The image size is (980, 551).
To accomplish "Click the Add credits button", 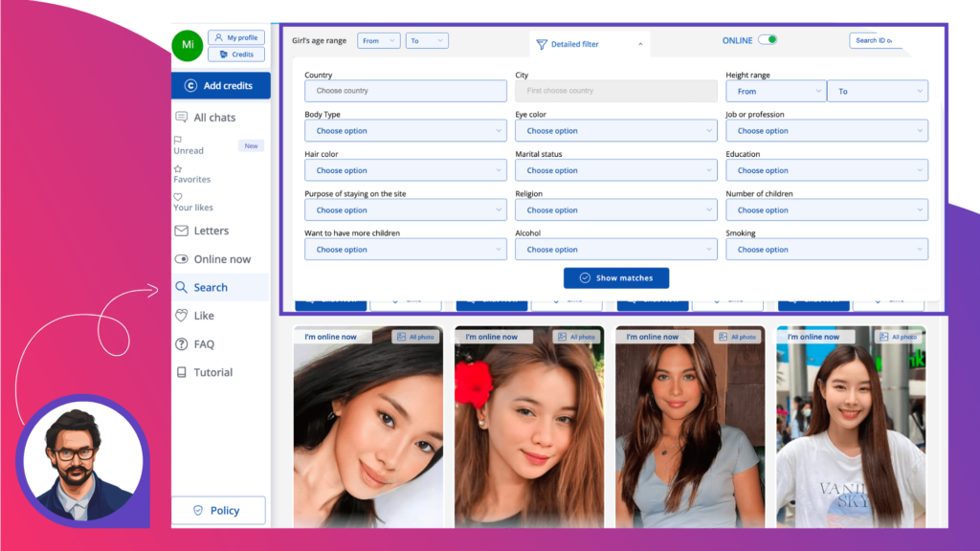I will coord(221,85).
